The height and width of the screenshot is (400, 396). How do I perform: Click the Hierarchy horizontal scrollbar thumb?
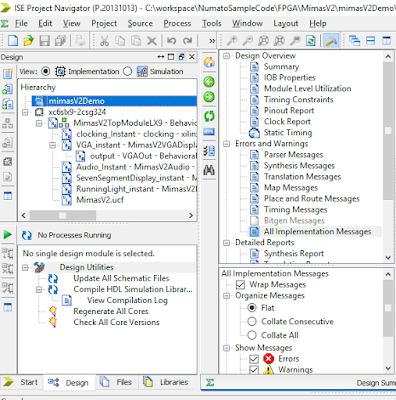point(63,215)
